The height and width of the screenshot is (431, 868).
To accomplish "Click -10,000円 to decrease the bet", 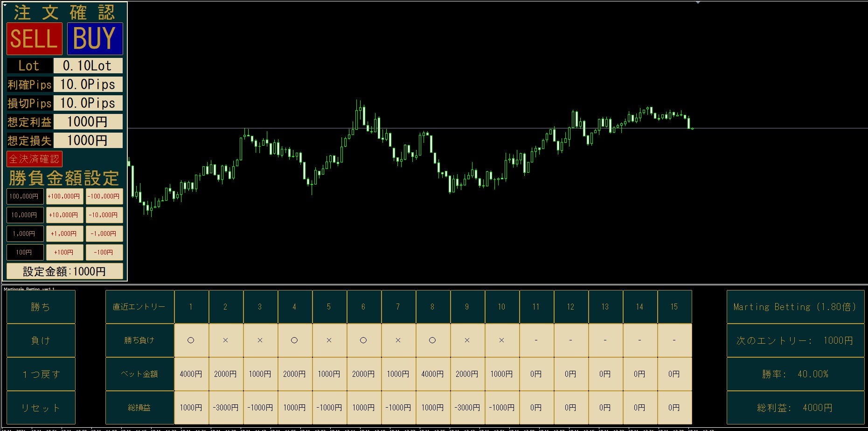I will 104,215.
